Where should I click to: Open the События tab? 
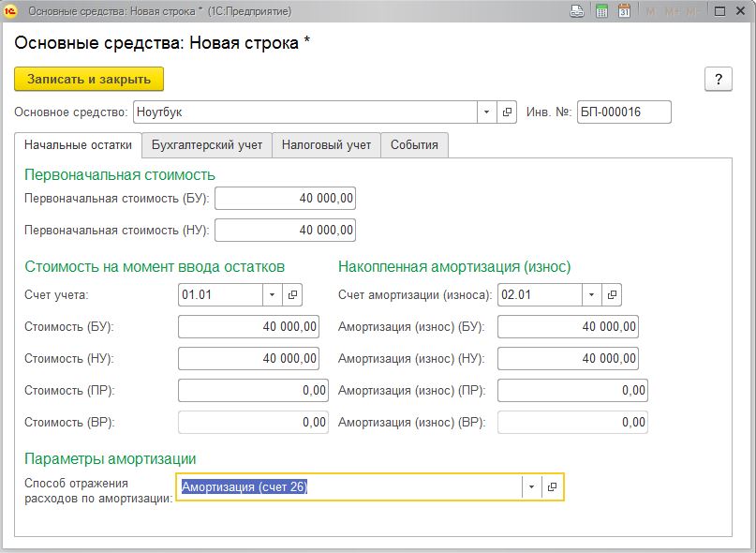pyautogui.click(x=414, y=144)
